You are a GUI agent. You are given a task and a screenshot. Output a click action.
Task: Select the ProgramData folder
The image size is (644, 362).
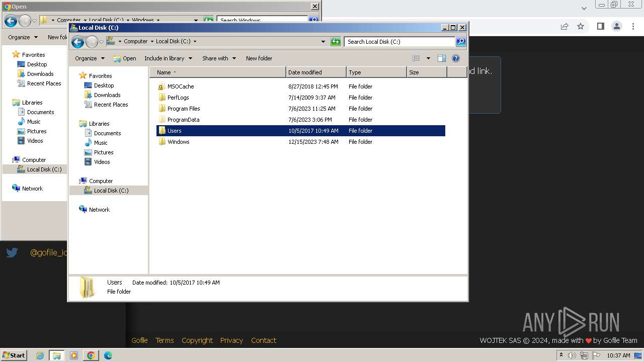point(183,120)
